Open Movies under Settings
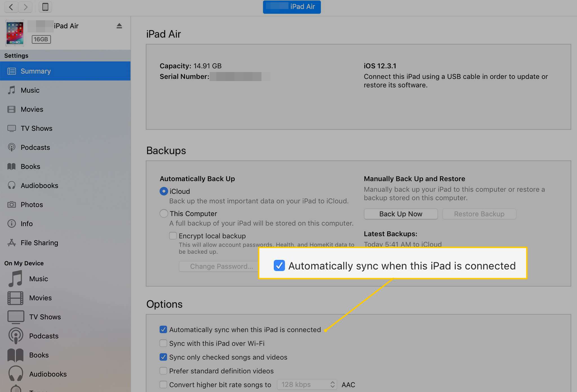The image size is (577, 392). click(65, 109)
